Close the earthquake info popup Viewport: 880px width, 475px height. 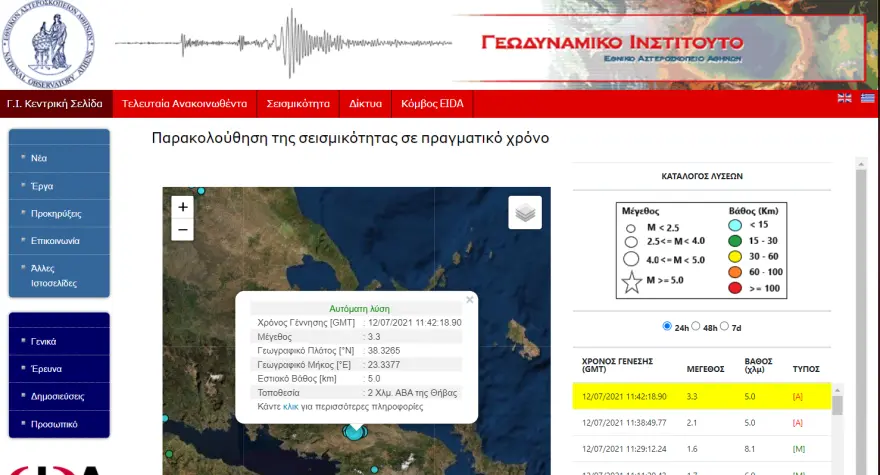click(470, 299)
